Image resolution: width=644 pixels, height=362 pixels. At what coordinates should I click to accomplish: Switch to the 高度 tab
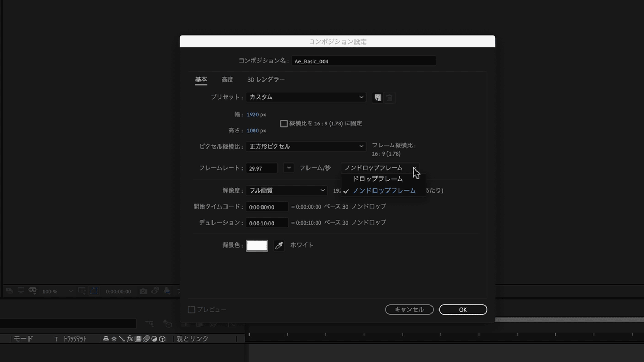227,79
